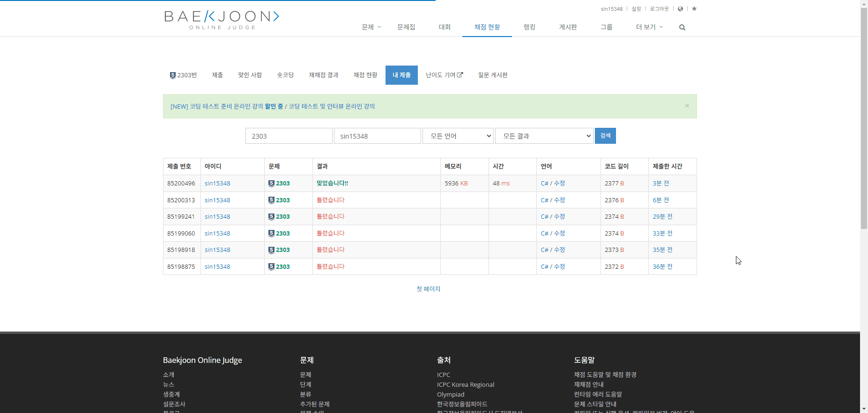The height and width of the screenshot is (413, 868).
Task: Open 게시판 in the top navigation
Action: click(568, 27)
